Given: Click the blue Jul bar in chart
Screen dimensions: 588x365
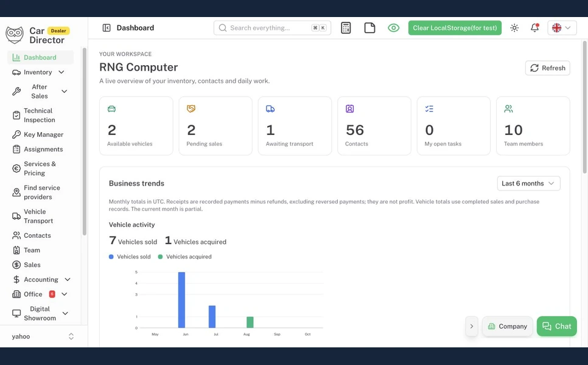Looking at the screenshot, I should click(x=212, y=317).
